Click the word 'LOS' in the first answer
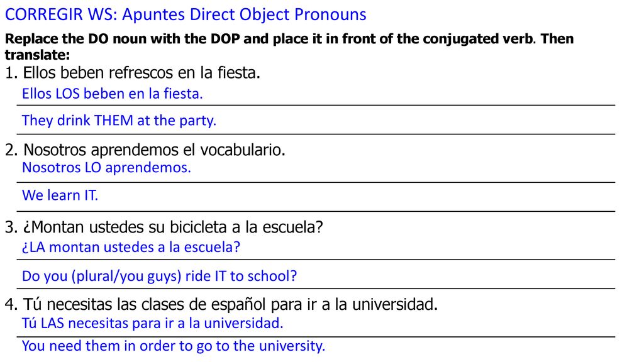This screenshot has height=362, width=644. [x=67, y=94]
